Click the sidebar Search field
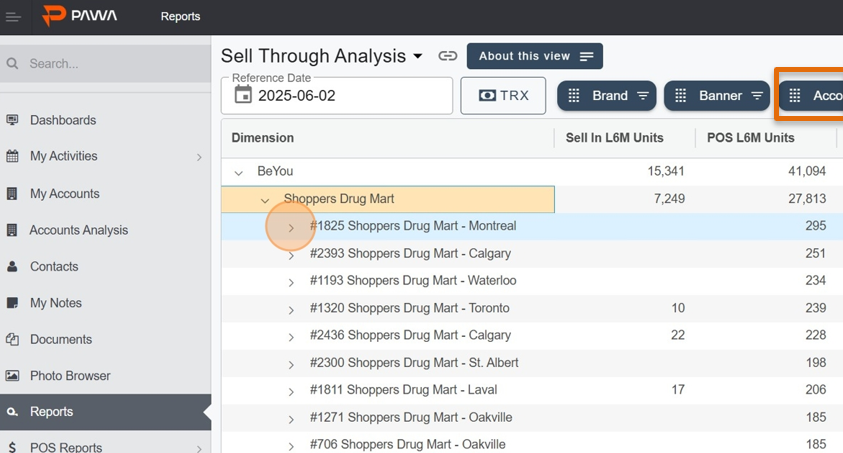The width and height of the screenshot is (843, 453). click(x=105, y=63)
